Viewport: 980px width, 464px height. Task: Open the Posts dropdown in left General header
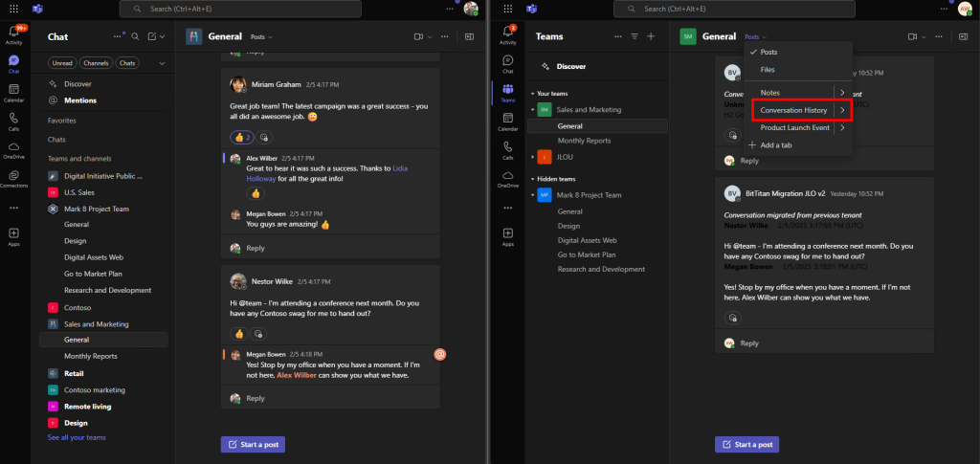point(262,37)
